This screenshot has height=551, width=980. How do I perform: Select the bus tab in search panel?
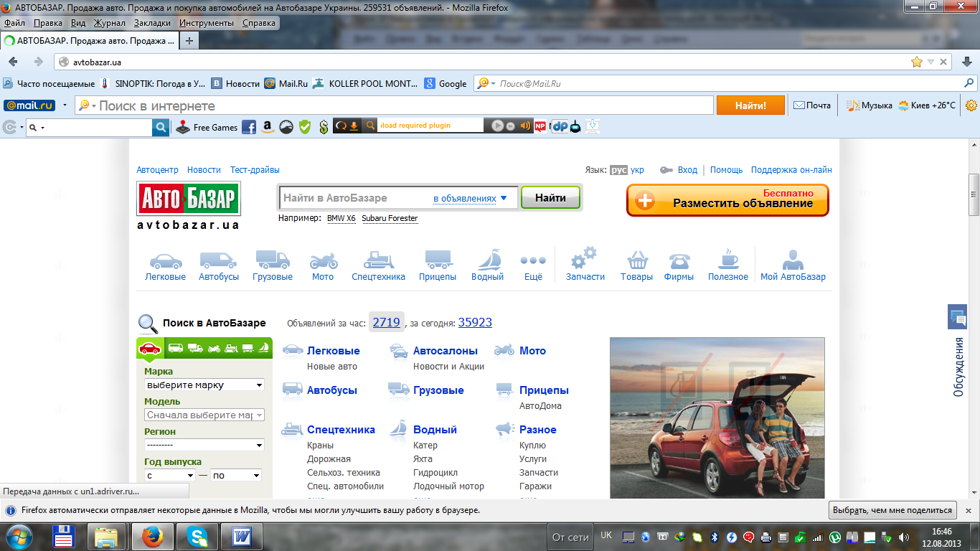[175, 348]
